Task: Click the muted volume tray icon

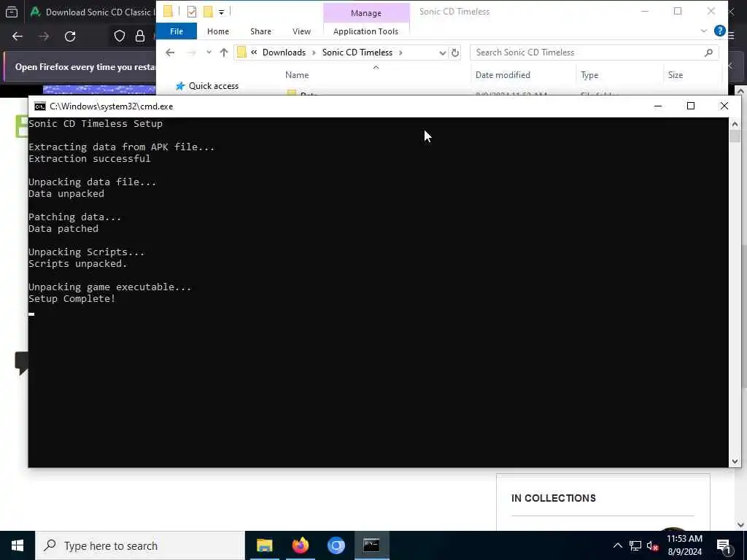Action: (652, 545)
